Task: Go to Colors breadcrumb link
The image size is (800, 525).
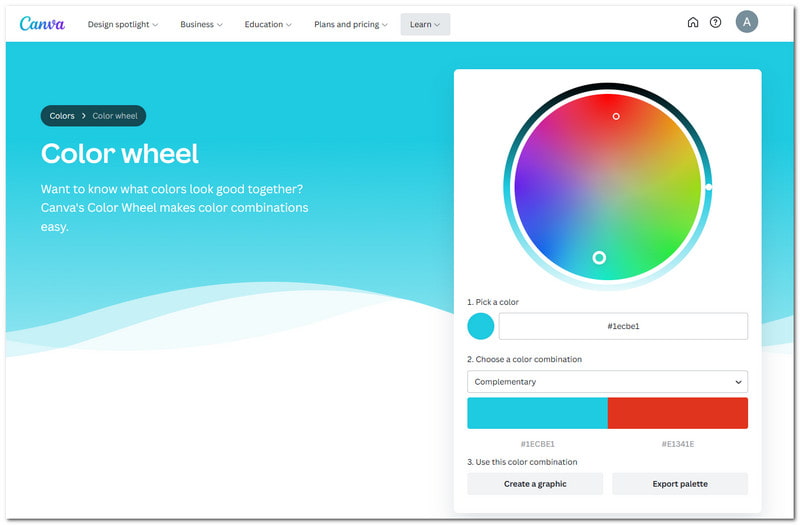Action: tap(62, 116)
